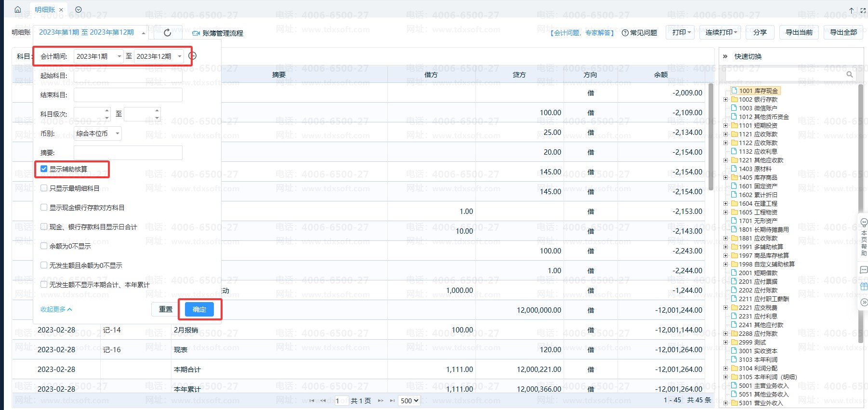The height and width of the screenshot is (410, 868).
Task: Click the home icon in tab bar
Action: click(x=18, y=10)
